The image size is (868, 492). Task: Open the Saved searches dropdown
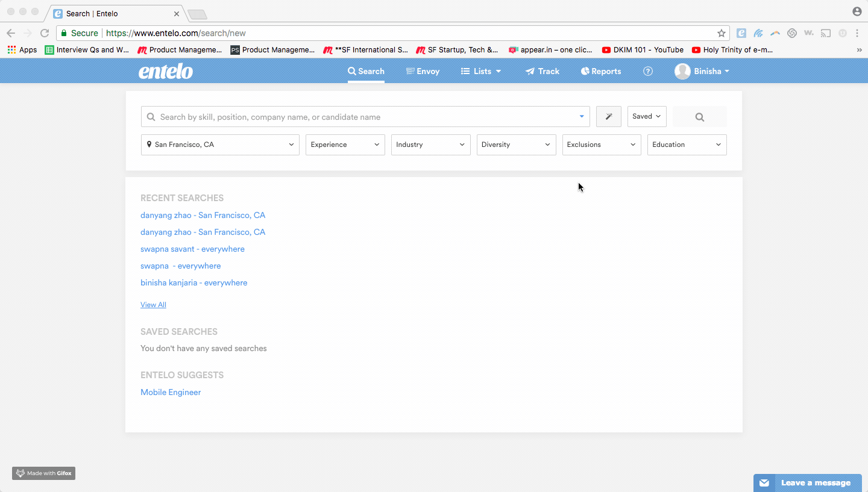pos(647,117)
